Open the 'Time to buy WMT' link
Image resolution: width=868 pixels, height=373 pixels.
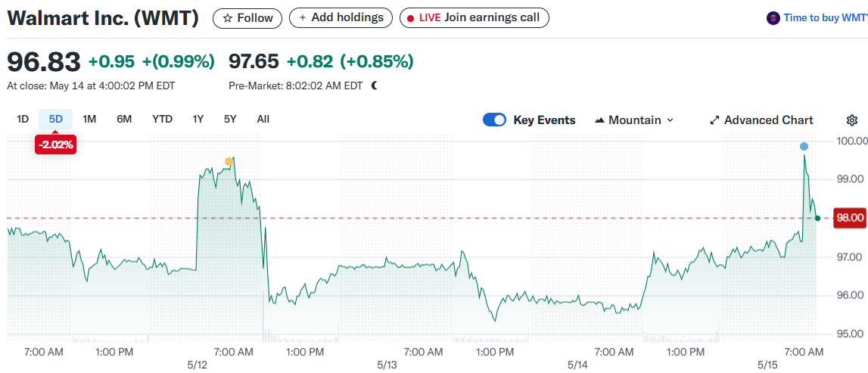pos(825,18)
